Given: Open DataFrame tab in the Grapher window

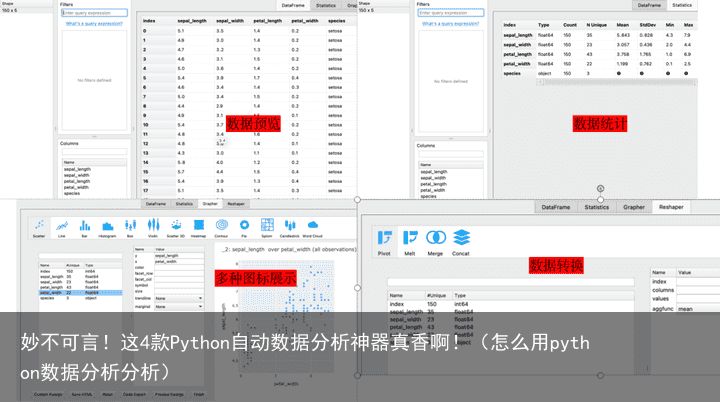Looking at the screenshot, I should [x=156, y=204].
